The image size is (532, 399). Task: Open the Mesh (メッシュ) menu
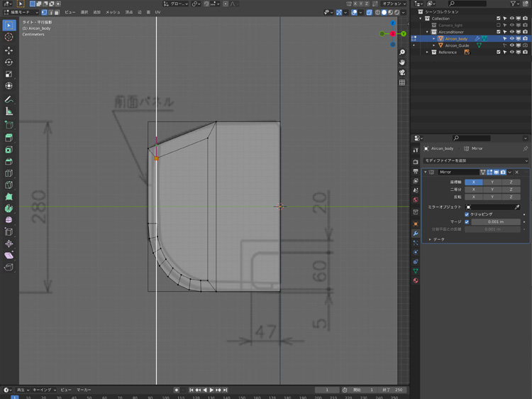(x=113, y=12)
